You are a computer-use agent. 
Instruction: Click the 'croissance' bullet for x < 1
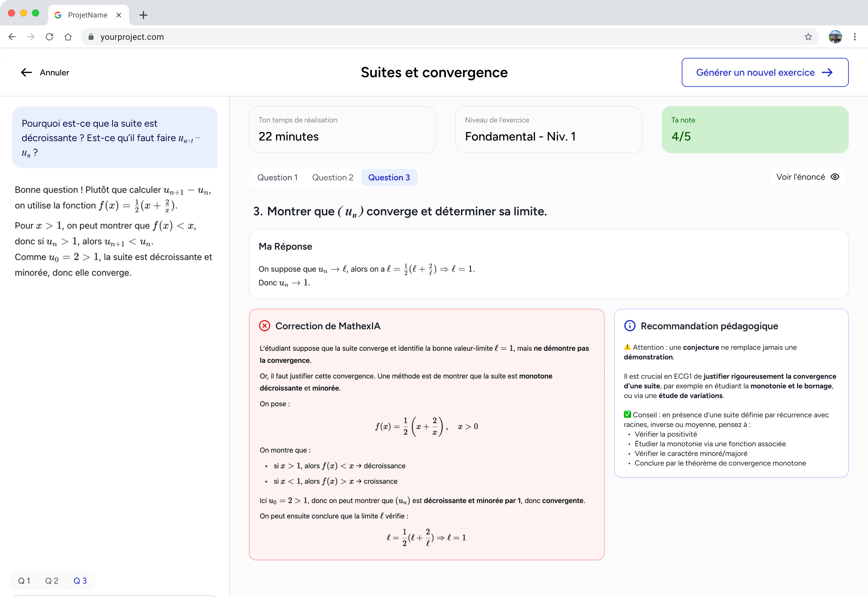click(x=336, y=481)
